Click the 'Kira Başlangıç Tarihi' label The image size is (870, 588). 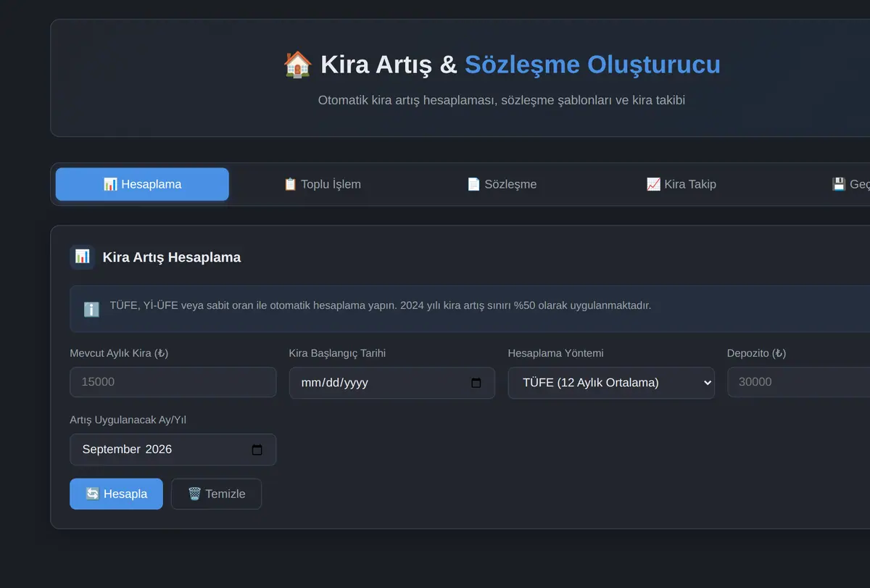[x=337, y=353]
